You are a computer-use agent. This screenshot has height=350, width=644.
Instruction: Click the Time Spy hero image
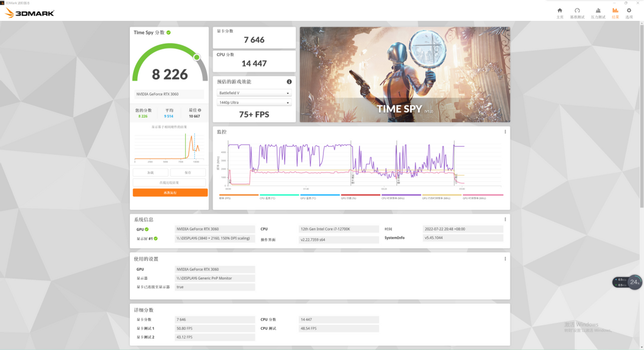pos(405,75)
